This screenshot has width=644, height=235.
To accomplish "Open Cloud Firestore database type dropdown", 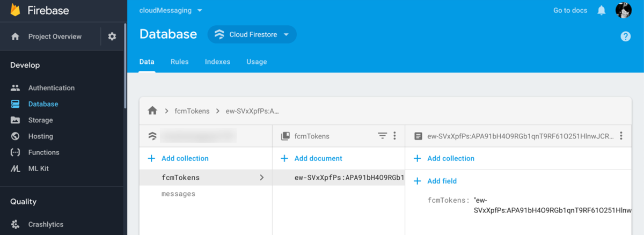I will click(x=252, y=34).
